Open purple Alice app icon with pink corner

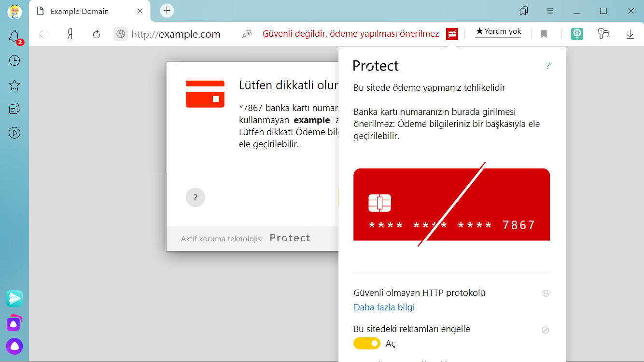[x=14, y=322]
